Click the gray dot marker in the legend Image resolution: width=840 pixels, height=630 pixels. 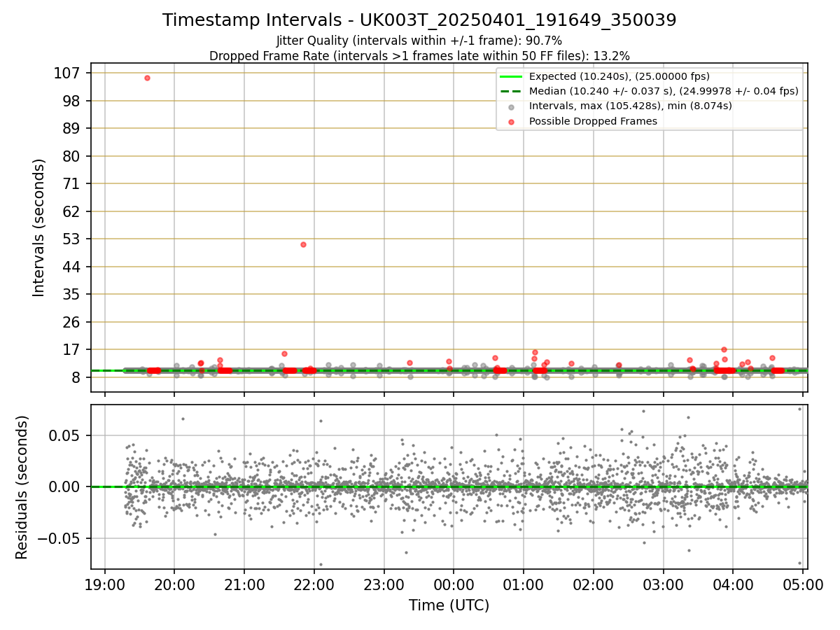pos(512,107)
